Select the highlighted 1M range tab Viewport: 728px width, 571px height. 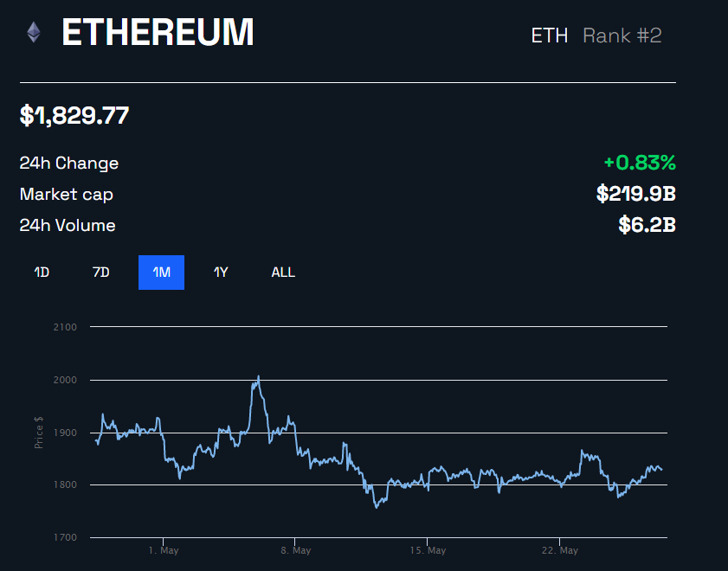161,273
